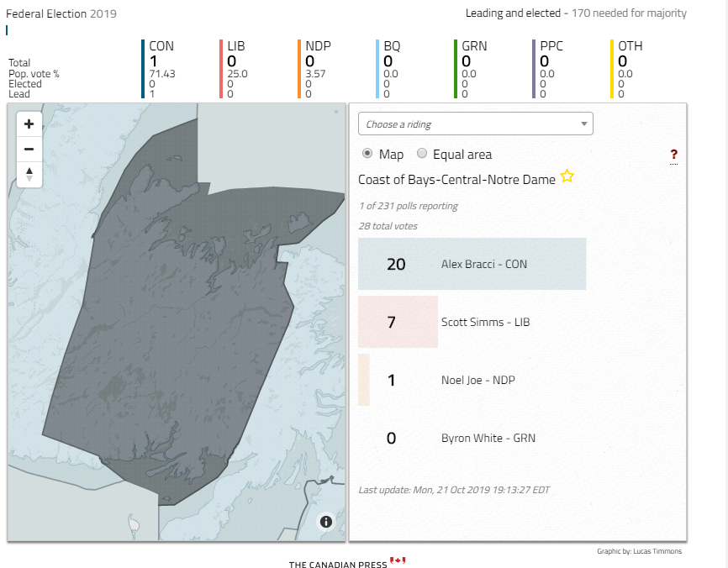Click 'Graphic by: Lucas Timmons' credit
Viewport: 728px width, 568px height.
point(640,551)
